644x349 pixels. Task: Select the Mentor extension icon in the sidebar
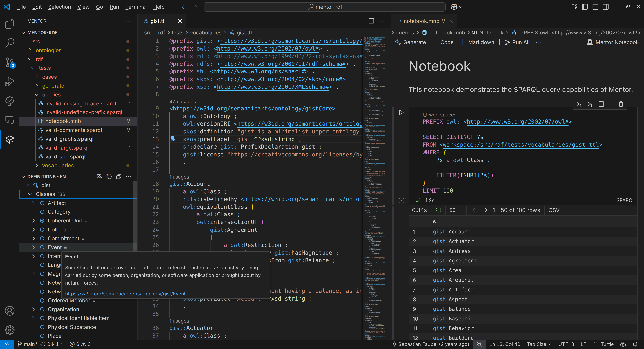pyautogui.click(x=10, y=140)
